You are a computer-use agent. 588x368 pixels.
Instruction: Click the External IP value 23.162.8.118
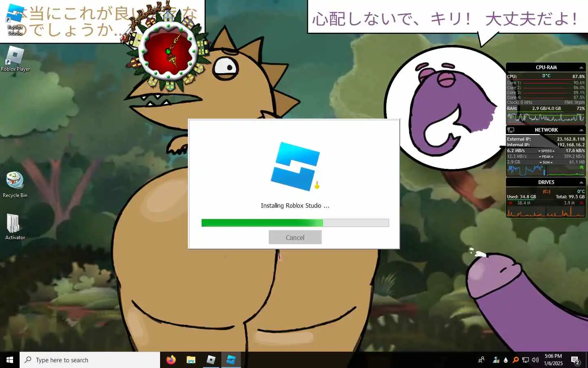pos(570,139)
